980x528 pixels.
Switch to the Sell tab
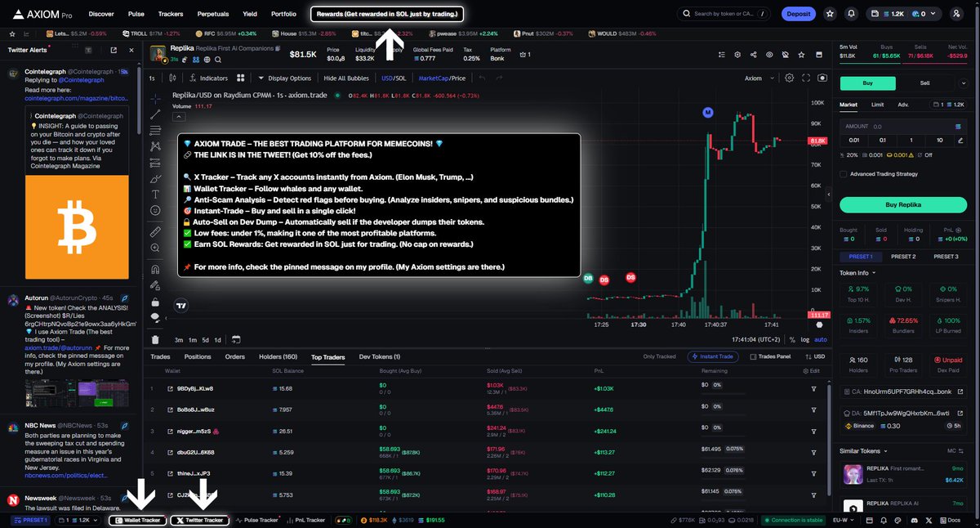pos(924,83)
